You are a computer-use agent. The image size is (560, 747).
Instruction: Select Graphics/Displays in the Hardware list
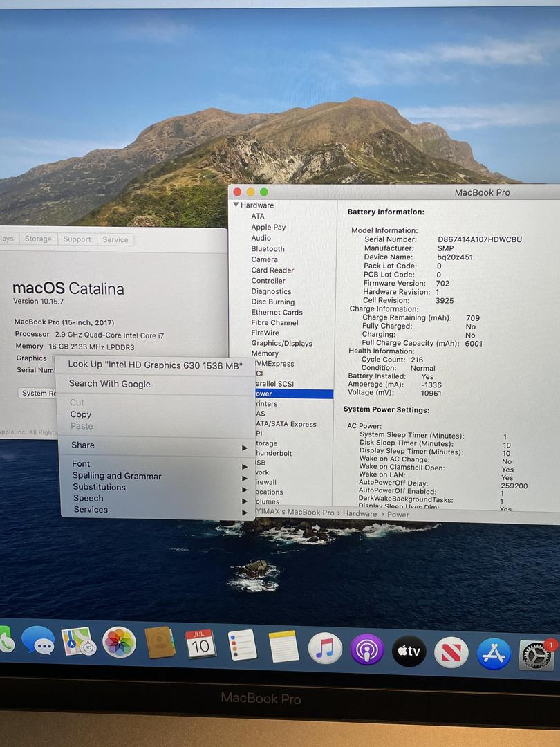[x=281, y=343]
